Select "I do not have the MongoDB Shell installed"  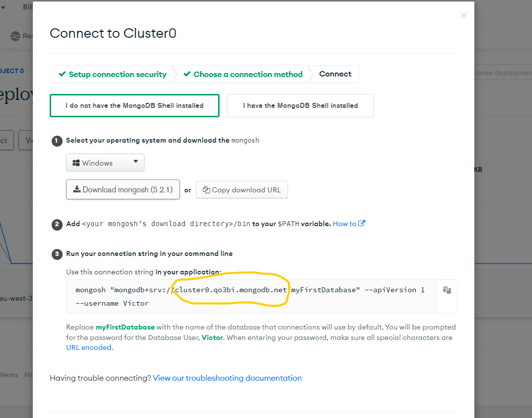point(135,105)
